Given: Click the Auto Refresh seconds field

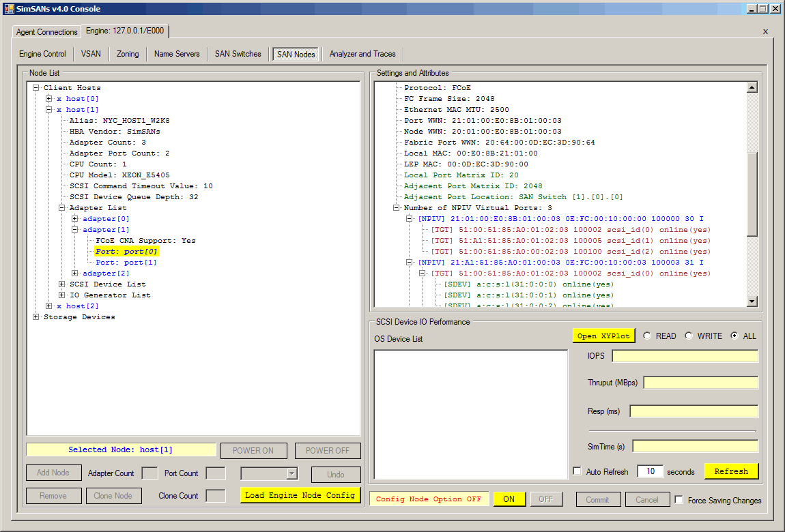Looking at the screenshot, I should click(x=650, y=471).
